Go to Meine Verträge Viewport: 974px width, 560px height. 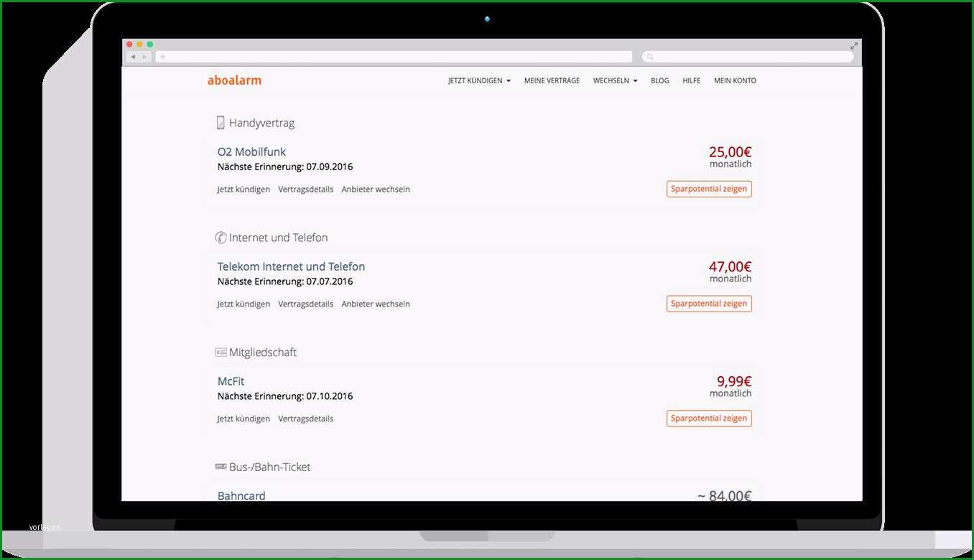click(x=552, y=80)
